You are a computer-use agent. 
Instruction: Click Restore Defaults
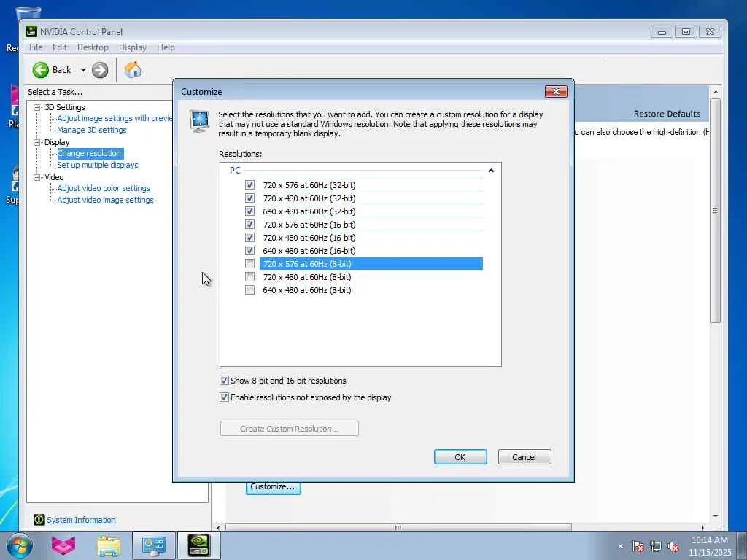pos(667,114)
